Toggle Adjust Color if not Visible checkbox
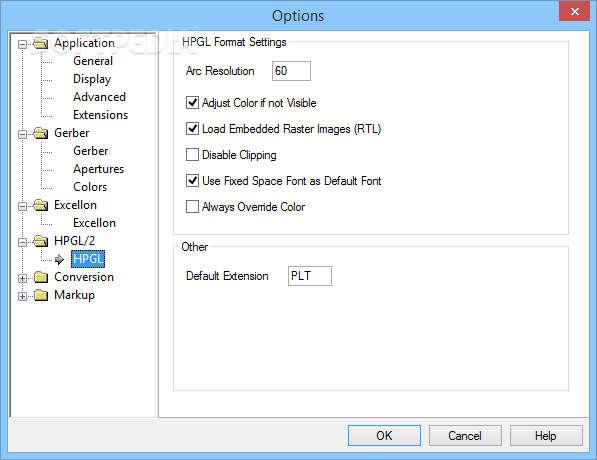Screen dimensions: 597x460 [x=192, y=103]
